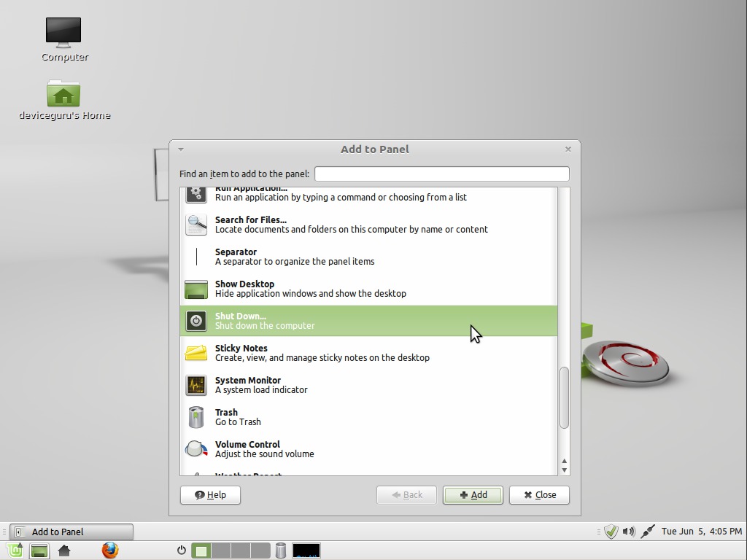
Task: Click the disabled Back button
Action: tap(406, 495)
